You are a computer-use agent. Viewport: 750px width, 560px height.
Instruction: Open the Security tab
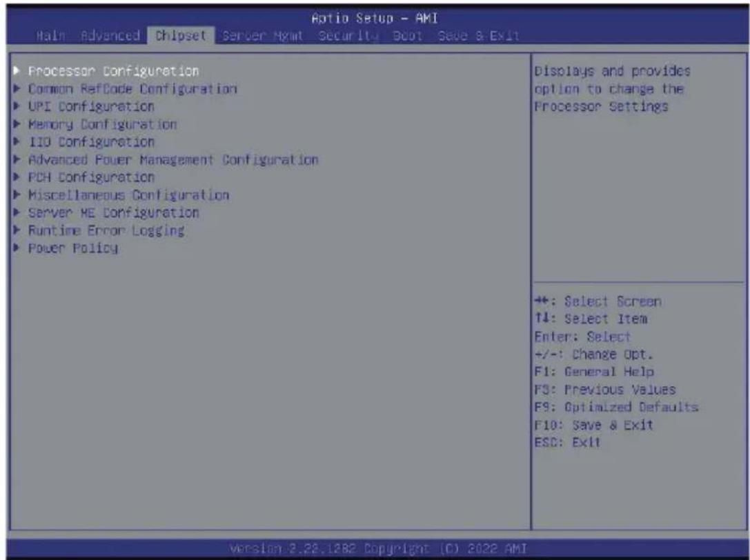[x=348, y=36]
